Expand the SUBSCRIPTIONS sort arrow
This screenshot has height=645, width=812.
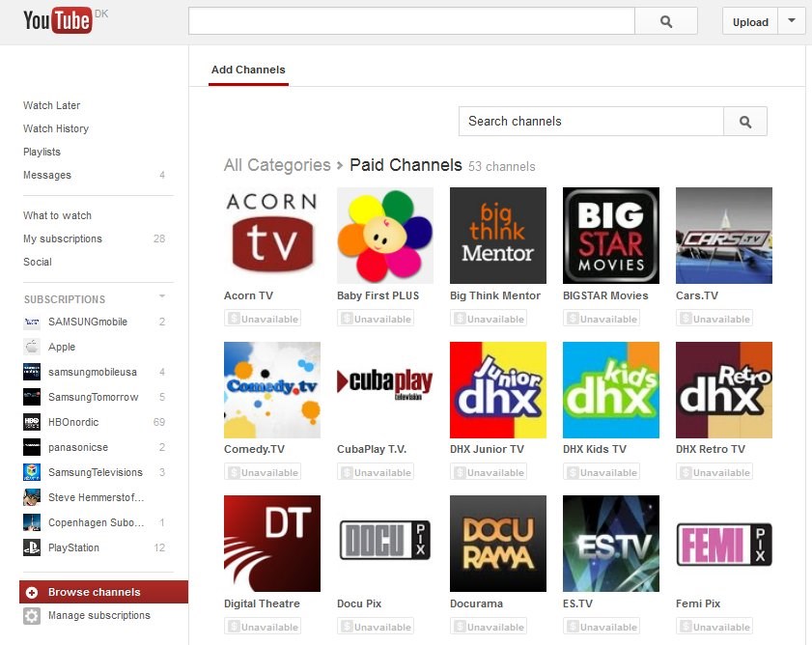click(162, 296)
